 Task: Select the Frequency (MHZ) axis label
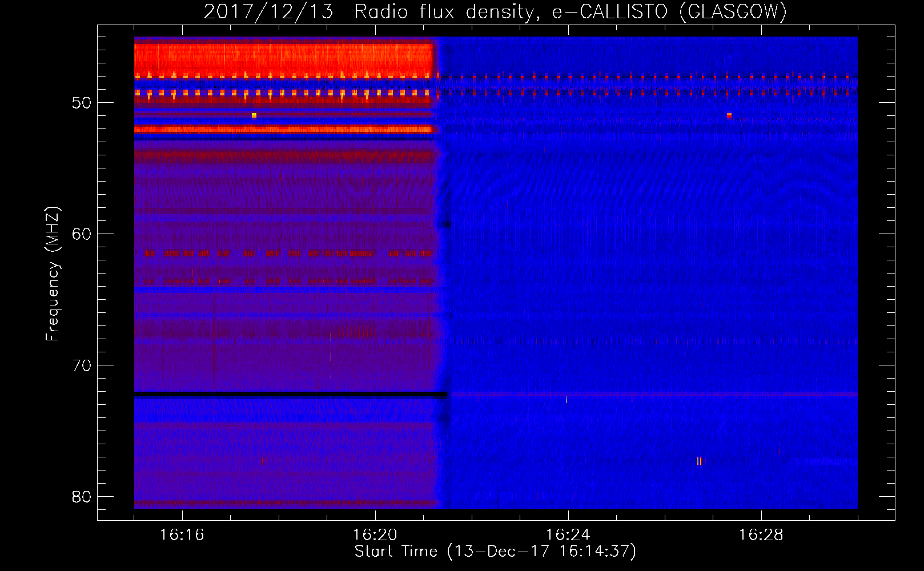52,274
